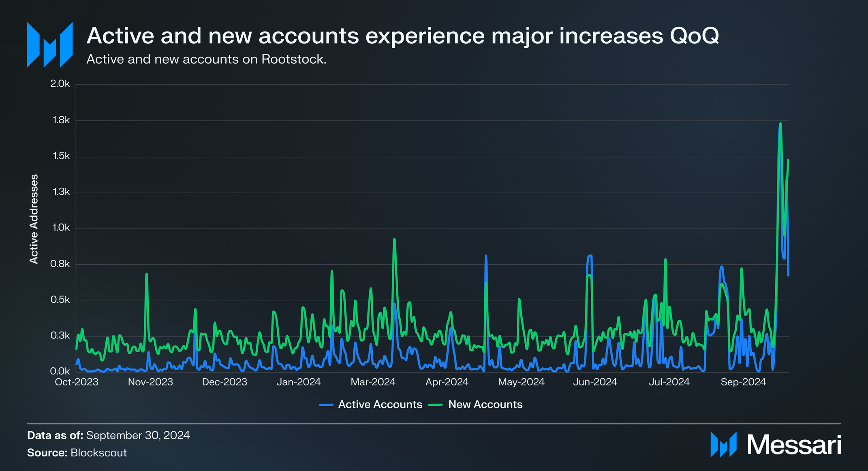Click the Messari wordmark at bottom right
This screenshot has width=868, height=471.
click(x=794, y=445)
